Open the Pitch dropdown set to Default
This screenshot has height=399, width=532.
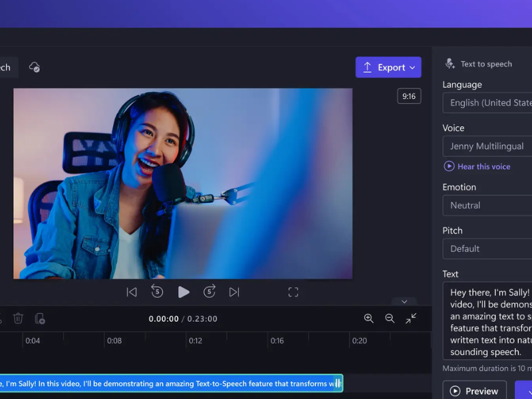tap(487, 249)
